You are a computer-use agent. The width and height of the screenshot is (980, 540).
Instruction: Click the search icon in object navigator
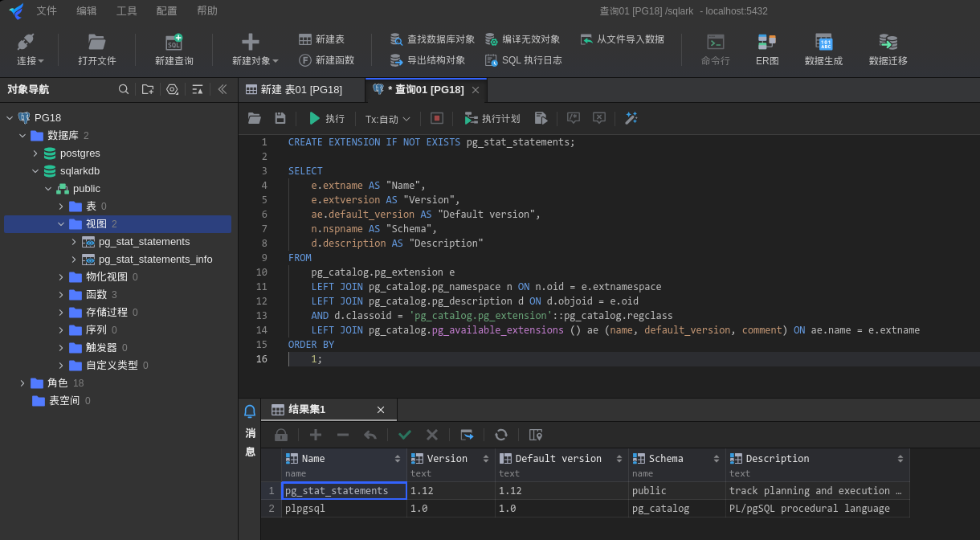click(124, 89)
